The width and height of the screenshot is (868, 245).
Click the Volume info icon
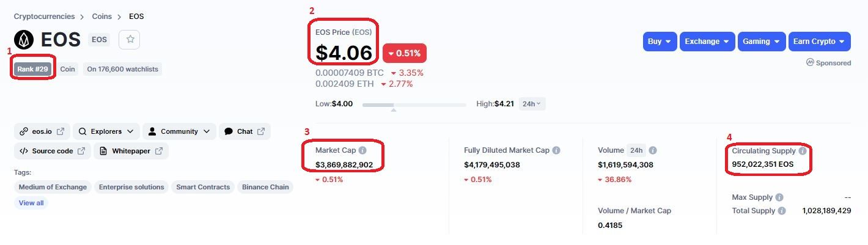pos(653,150)
